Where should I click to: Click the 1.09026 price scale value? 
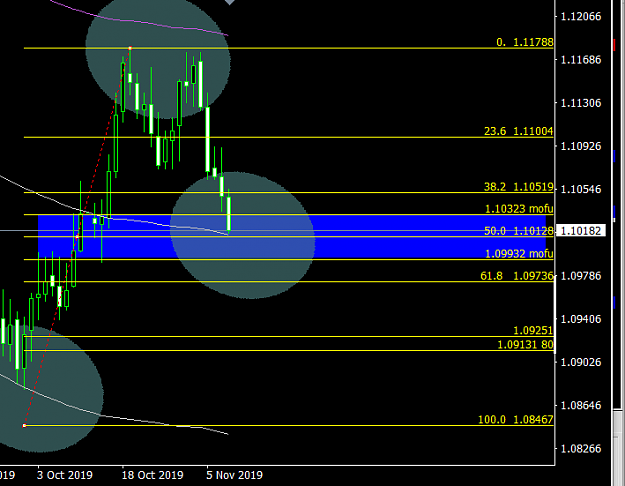click(581, 362)
